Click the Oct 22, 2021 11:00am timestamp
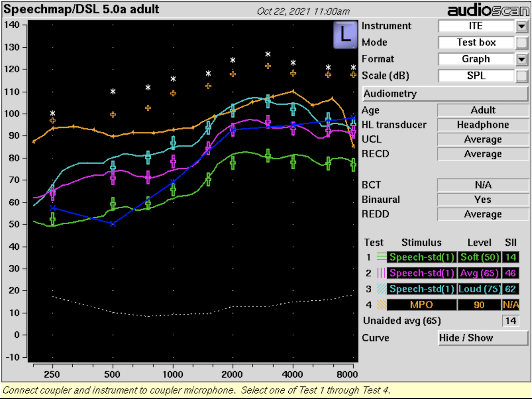 303,11
